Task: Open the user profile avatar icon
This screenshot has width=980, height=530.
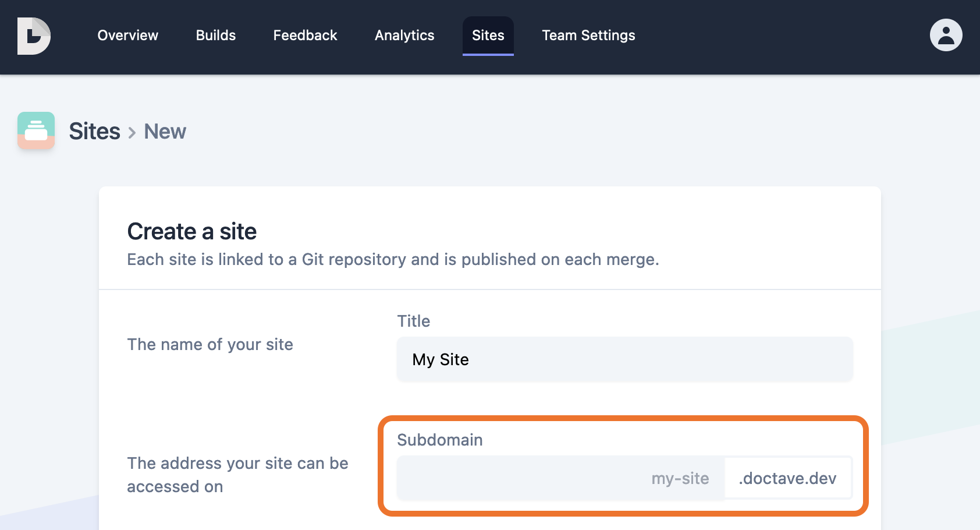Action: pos(946,35)
